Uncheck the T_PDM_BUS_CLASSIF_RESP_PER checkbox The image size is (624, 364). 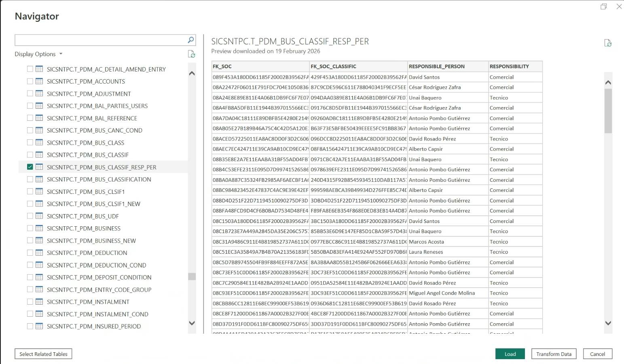30,167
